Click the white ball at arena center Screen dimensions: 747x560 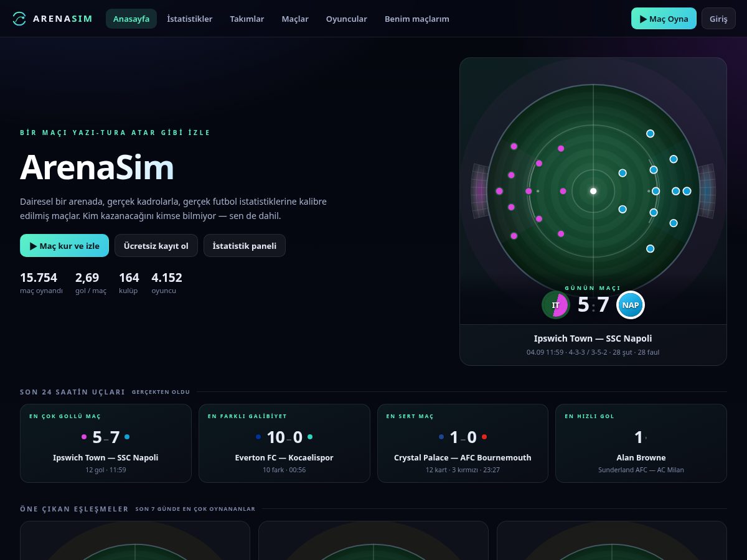coord(593,191)
